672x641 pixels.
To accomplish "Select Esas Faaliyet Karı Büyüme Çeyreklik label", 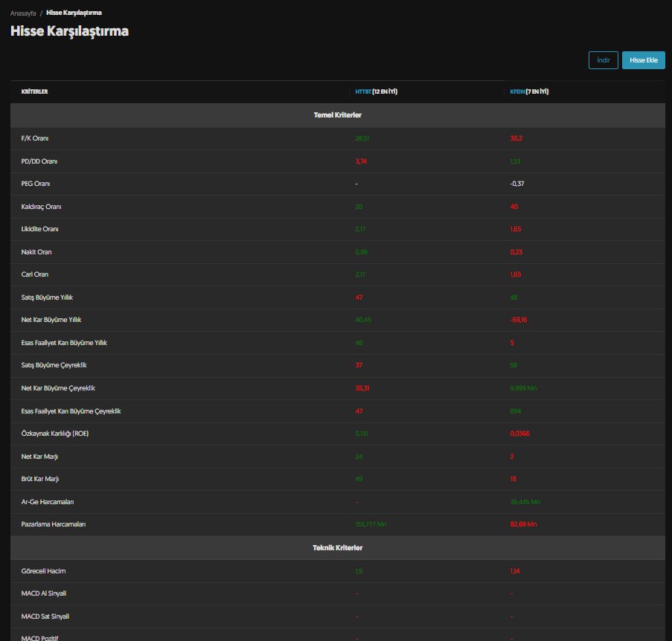I will click(71, 411).
